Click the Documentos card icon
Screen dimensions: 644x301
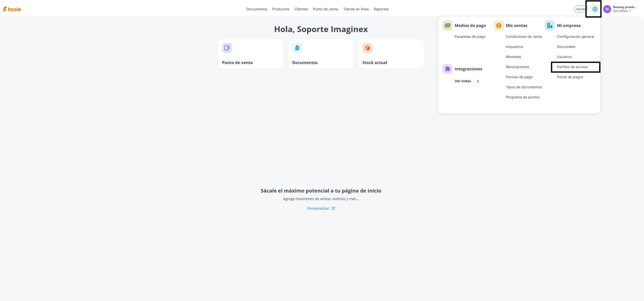(x=297, y=48)
